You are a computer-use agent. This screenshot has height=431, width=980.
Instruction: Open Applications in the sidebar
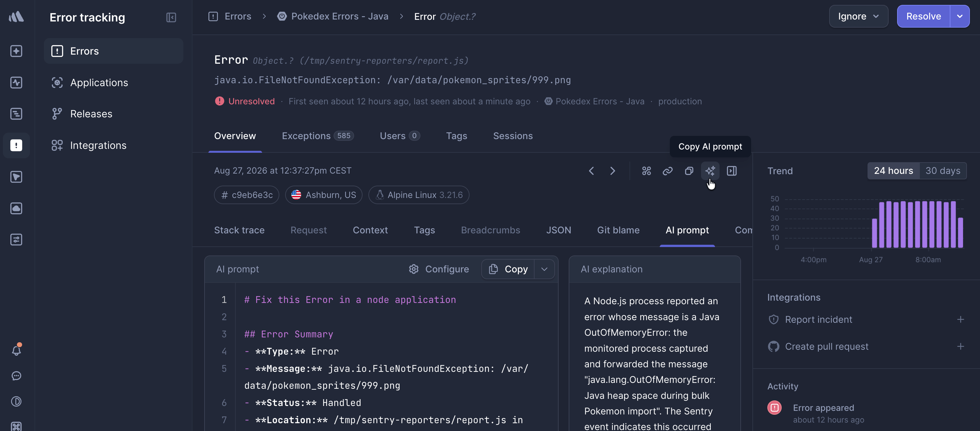pos(113,83)
